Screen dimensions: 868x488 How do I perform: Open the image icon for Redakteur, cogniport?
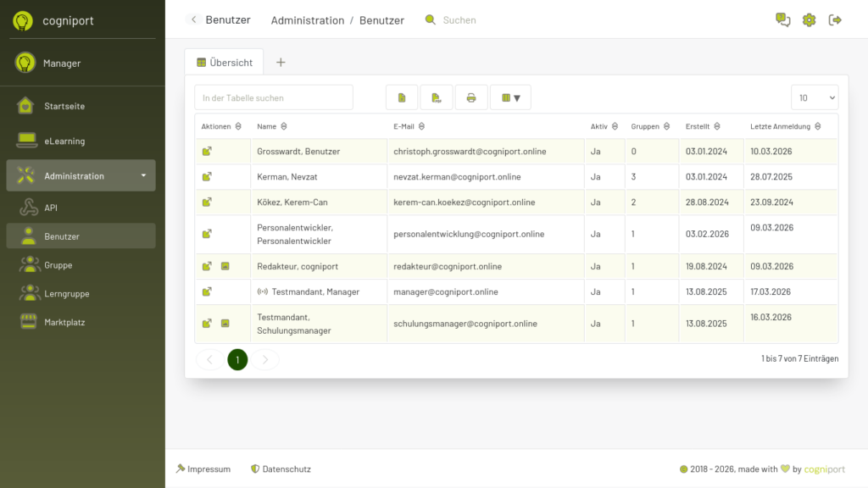pyautogui.click(x=225, y=265)
